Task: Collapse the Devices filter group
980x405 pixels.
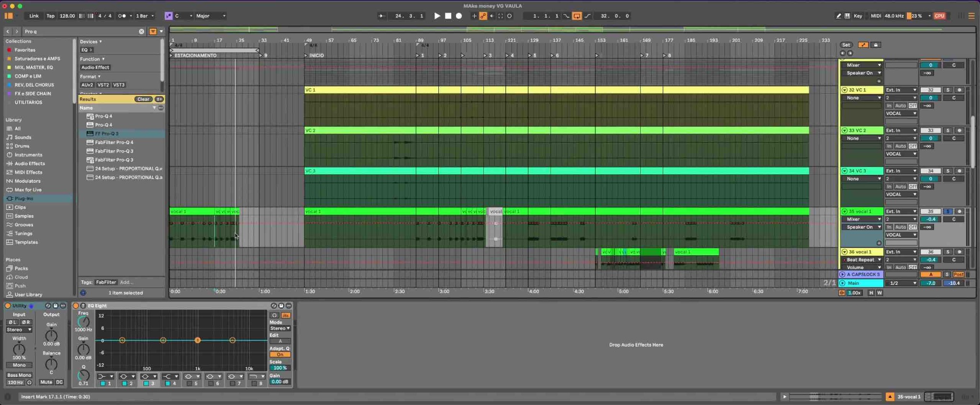Action: 91,42
